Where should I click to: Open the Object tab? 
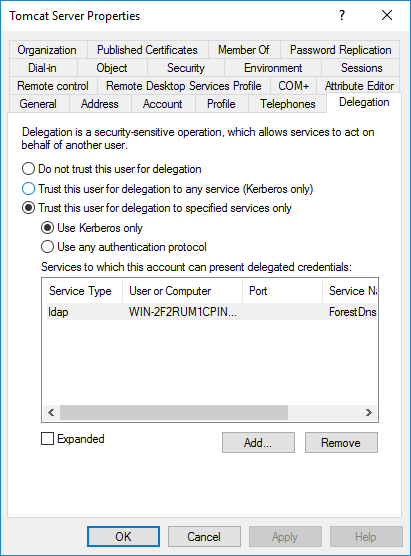click(112, 68)
